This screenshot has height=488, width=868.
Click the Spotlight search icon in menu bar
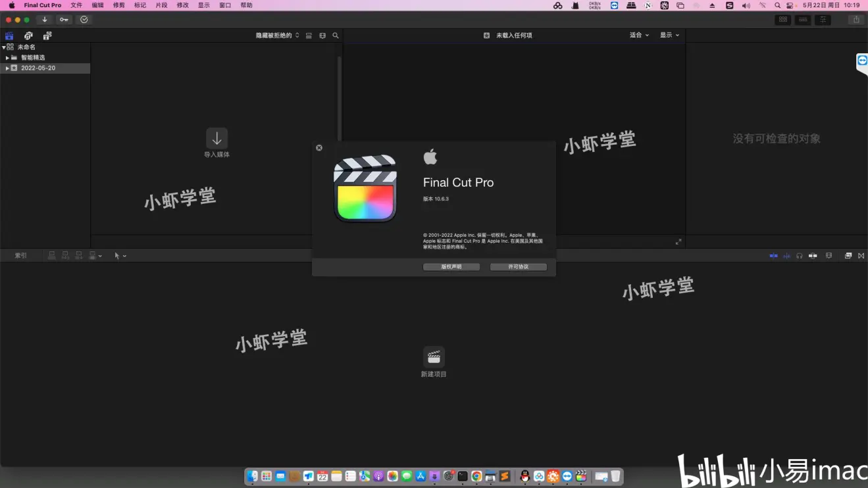click(777, 5)
